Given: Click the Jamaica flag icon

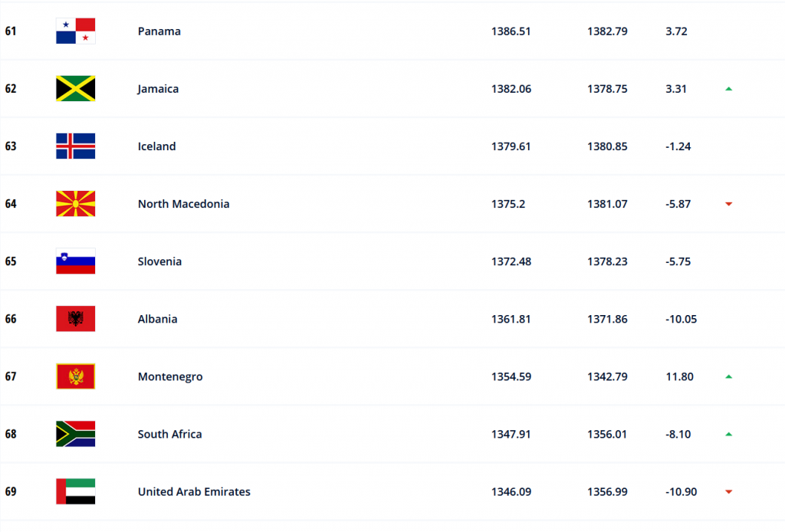Looking at the screenshot, I should [x=76, y=89].
